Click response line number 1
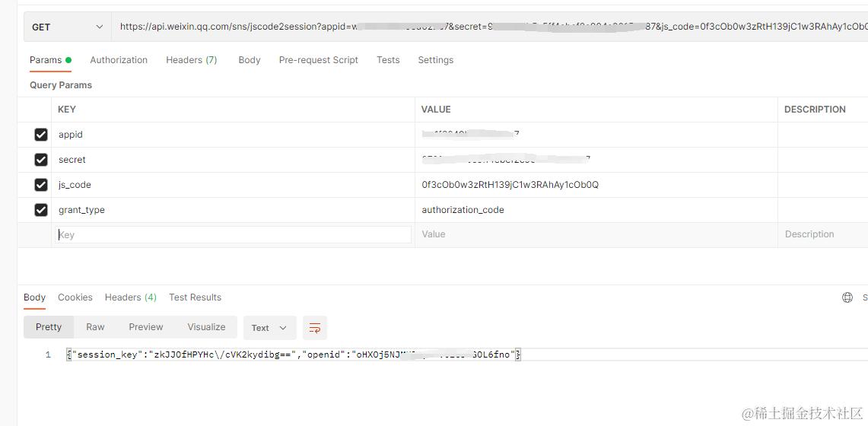868x426 pixels. (48, 354)
